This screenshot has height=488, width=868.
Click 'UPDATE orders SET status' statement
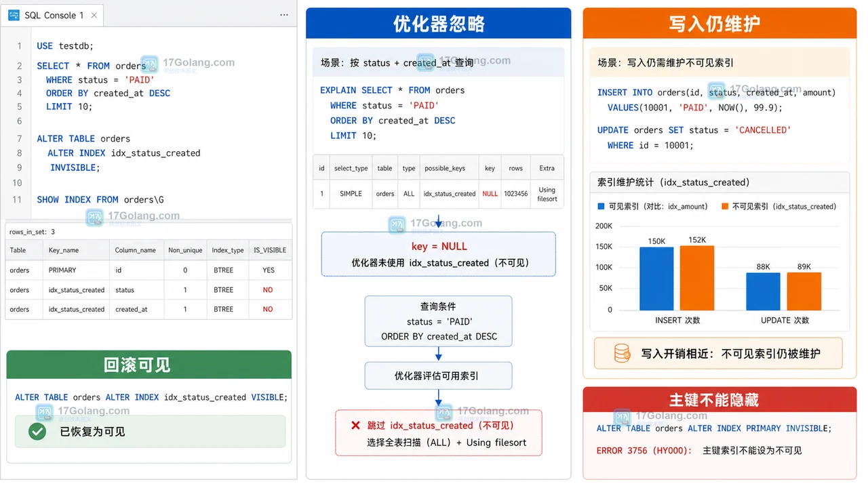tap(694, 138)
